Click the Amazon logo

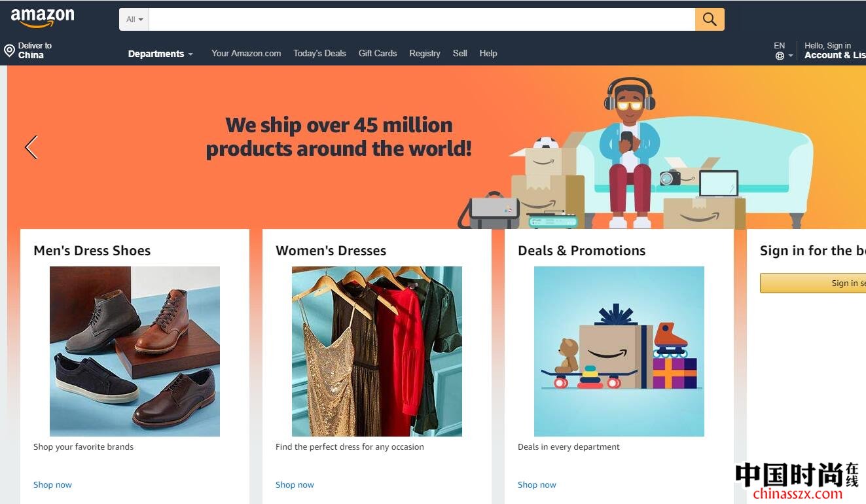coord(43,18)
